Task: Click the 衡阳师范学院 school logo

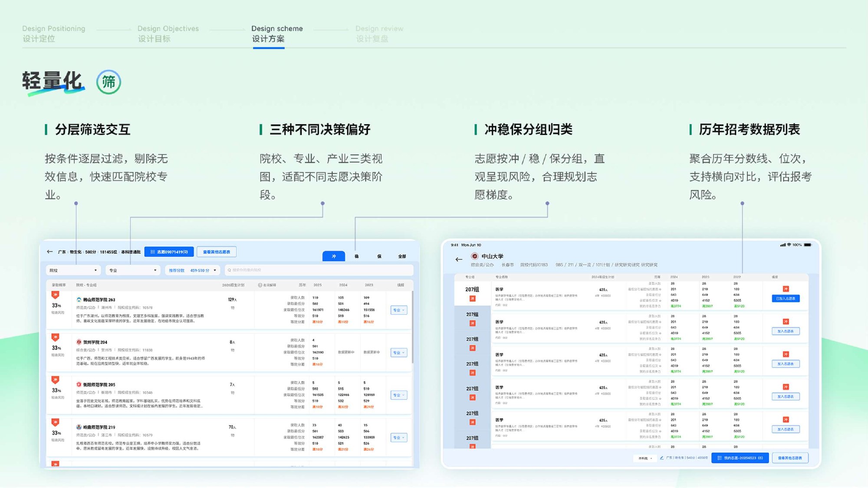Action: pos(79,384)
